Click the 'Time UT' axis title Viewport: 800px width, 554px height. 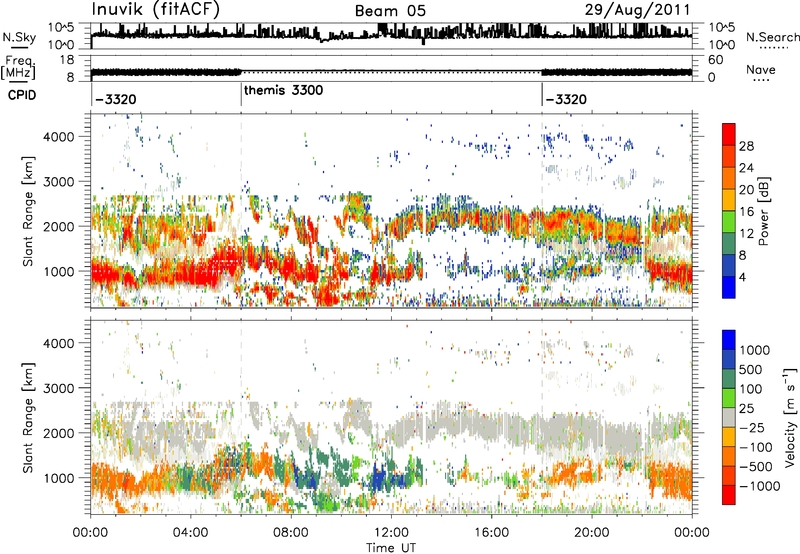point(391,548)
